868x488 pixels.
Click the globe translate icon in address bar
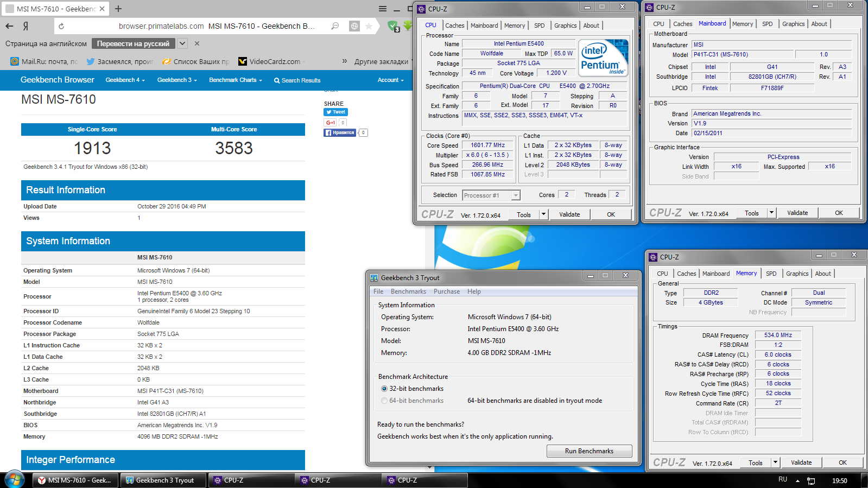(354, 26)
